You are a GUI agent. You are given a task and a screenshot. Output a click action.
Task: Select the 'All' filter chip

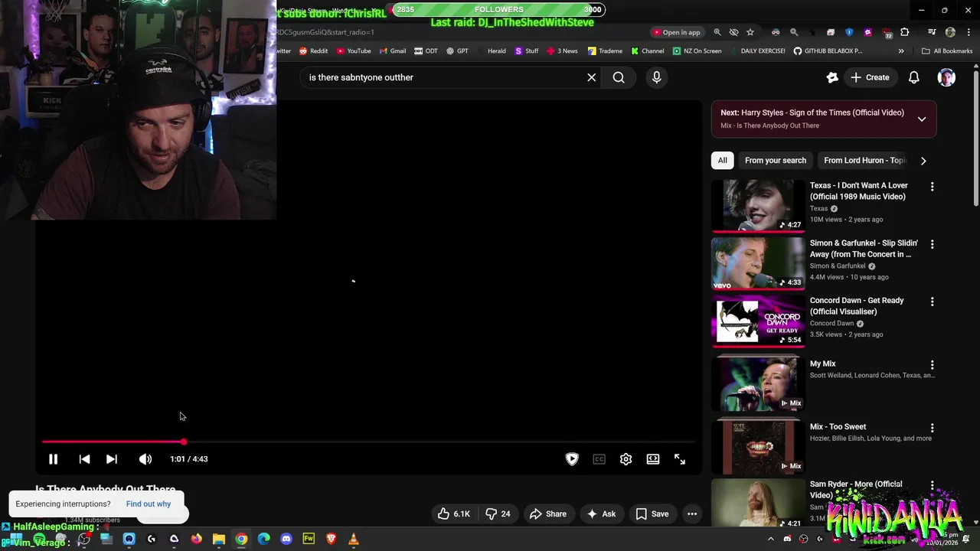point(722,160)
